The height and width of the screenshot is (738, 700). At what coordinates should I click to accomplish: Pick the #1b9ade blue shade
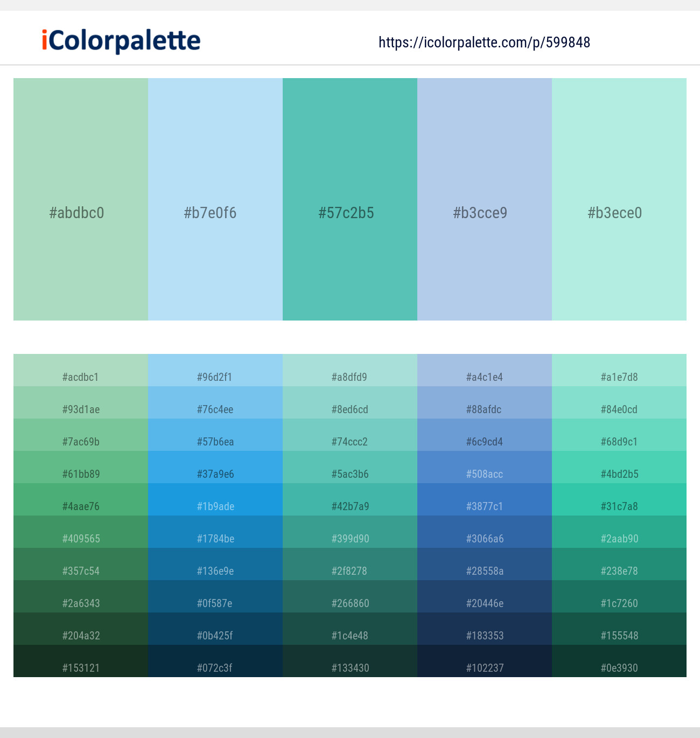(215, 500)
